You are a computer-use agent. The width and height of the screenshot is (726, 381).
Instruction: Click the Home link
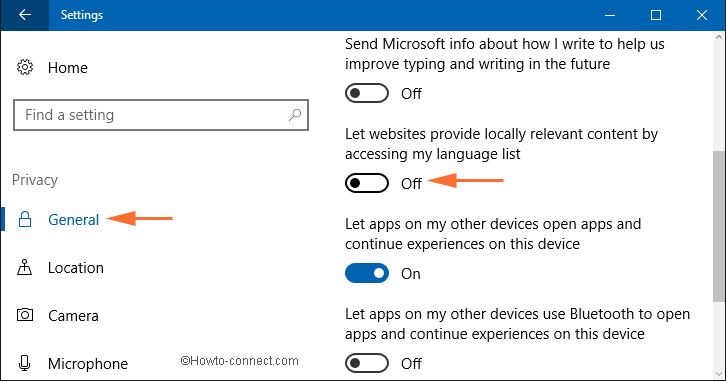(68, 68)
